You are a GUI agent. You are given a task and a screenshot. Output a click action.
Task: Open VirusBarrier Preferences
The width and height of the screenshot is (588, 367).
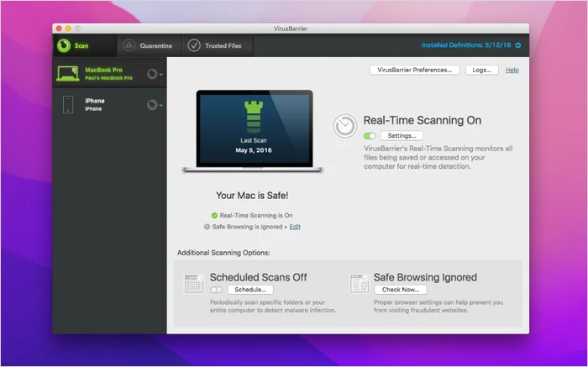point(414,71)
